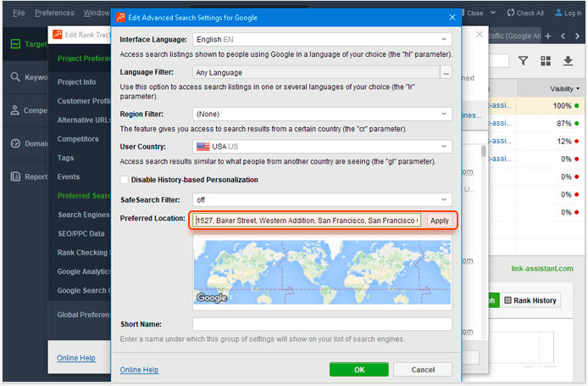The width and height of the screenshot is (588, 386).
Task: Open the File menu
Action: click(19, 13)
